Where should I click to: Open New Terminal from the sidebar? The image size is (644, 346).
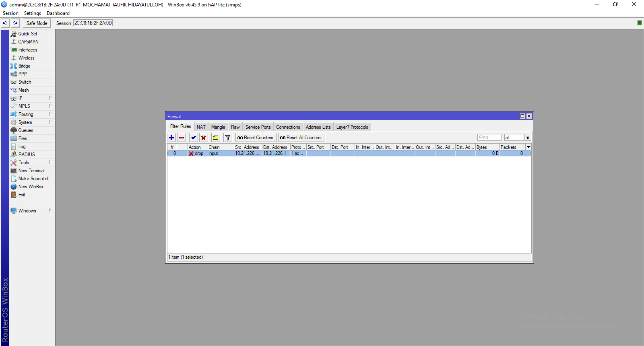pos(32,171)
